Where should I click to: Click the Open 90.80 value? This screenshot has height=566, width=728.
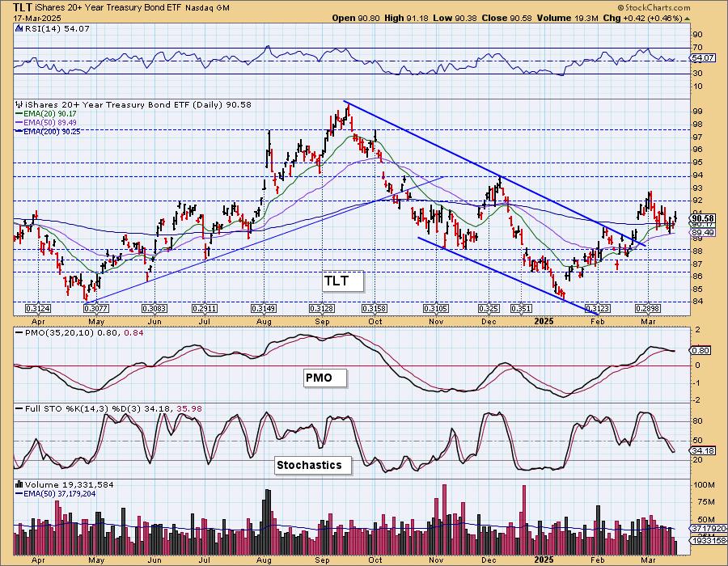pos(356,18)
